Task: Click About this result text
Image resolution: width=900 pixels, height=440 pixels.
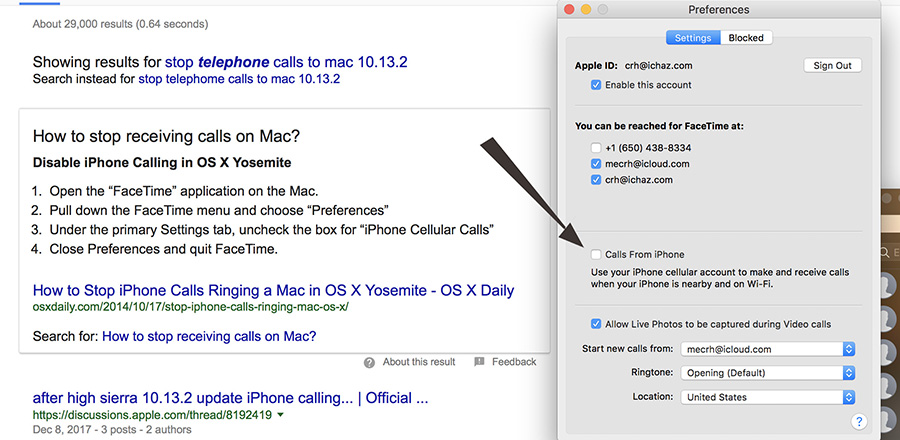Action: (419, 362)
